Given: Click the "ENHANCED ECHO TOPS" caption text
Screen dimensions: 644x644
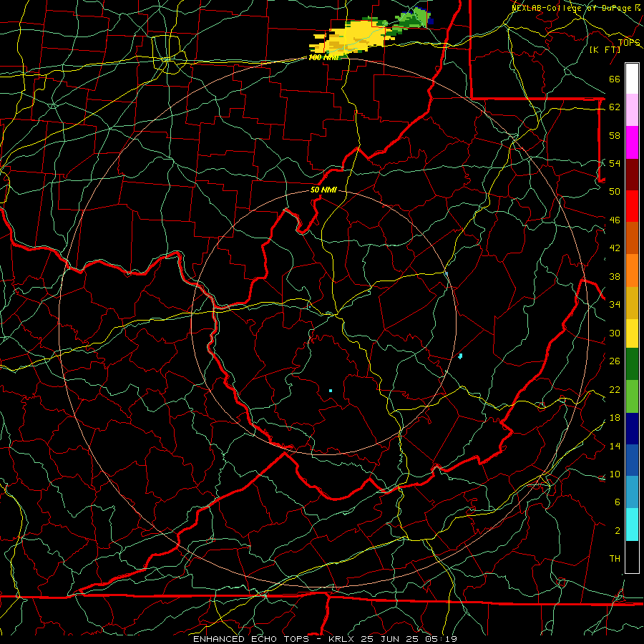Looking at the screenshot, I should [x=251, y=639].
